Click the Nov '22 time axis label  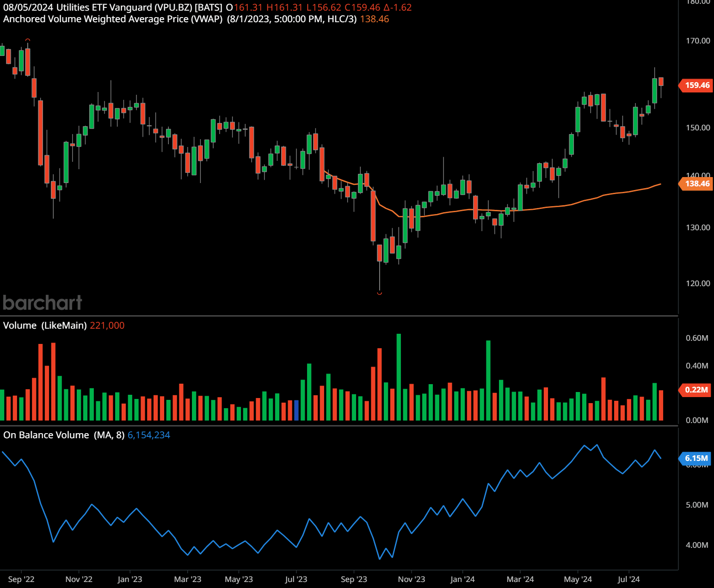(x=79, y=579)
